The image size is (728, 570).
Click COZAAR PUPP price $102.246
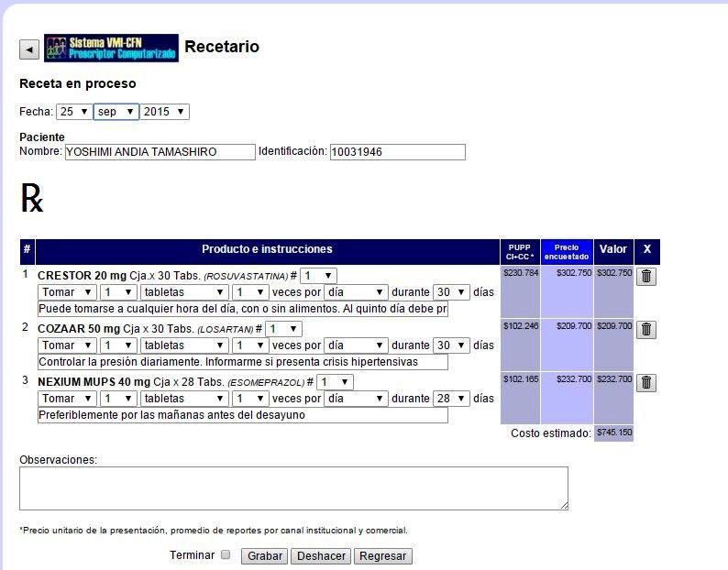[x=521, y=326]
